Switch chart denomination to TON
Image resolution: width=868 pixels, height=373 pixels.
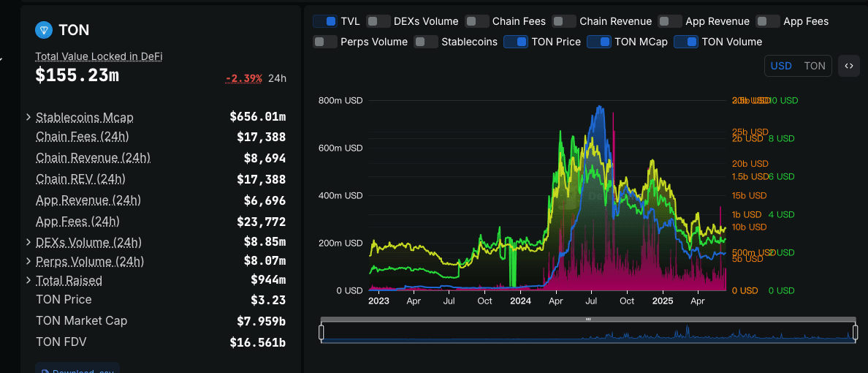(815, 66)
